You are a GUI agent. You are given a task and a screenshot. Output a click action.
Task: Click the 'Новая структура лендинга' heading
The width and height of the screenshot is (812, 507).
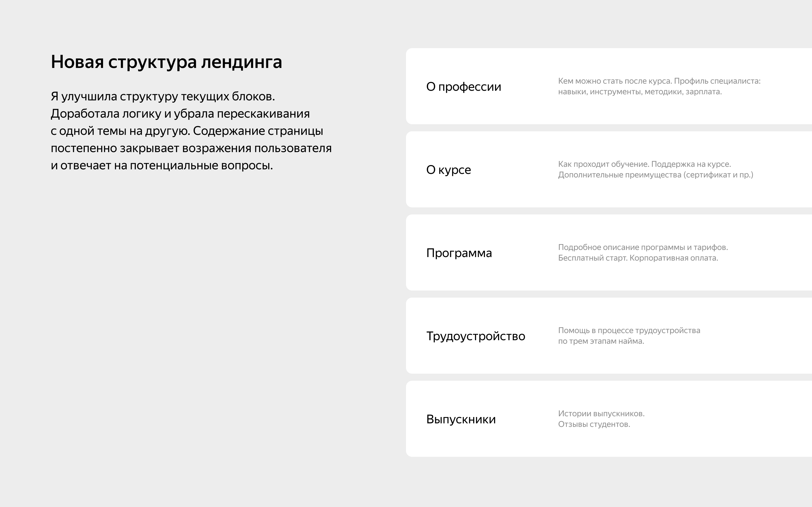[166, 62]
